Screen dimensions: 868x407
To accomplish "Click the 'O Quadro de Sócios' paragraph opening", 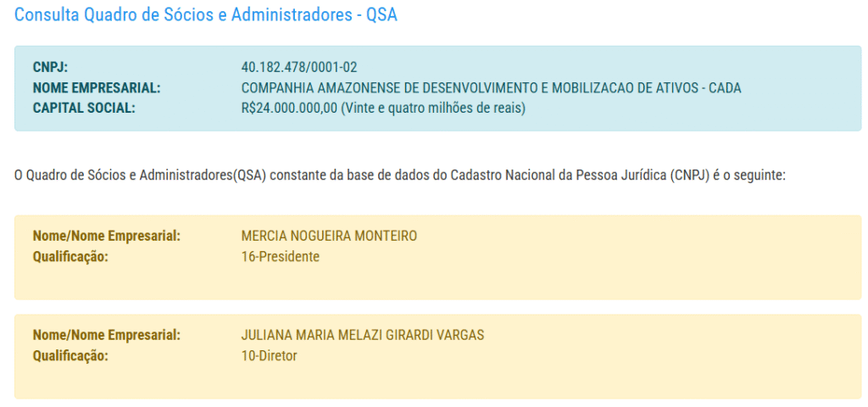I will (x=70, y=176).
